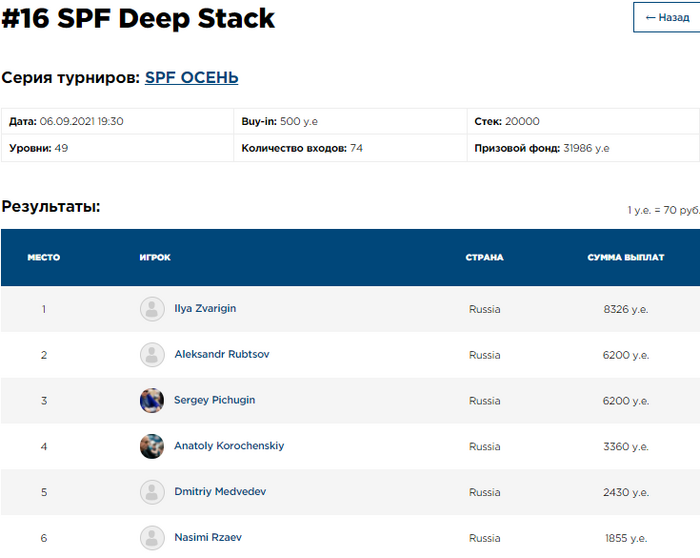Click the СУММА ВЫПЛАТ column header
700x558 pixels.
[625, 257]
